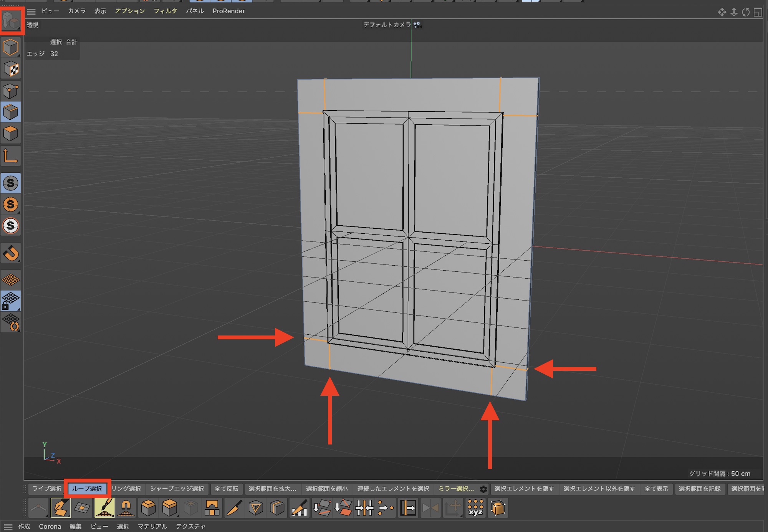Open the viewport hamburger menu
The width and height of the screenshot is (768, 532).
click(31, 12)
